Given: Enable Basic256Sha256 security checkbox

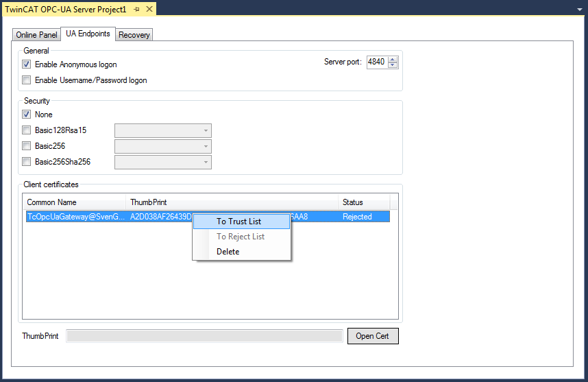Looking at the screenshot, I should (x=26, y=161).
